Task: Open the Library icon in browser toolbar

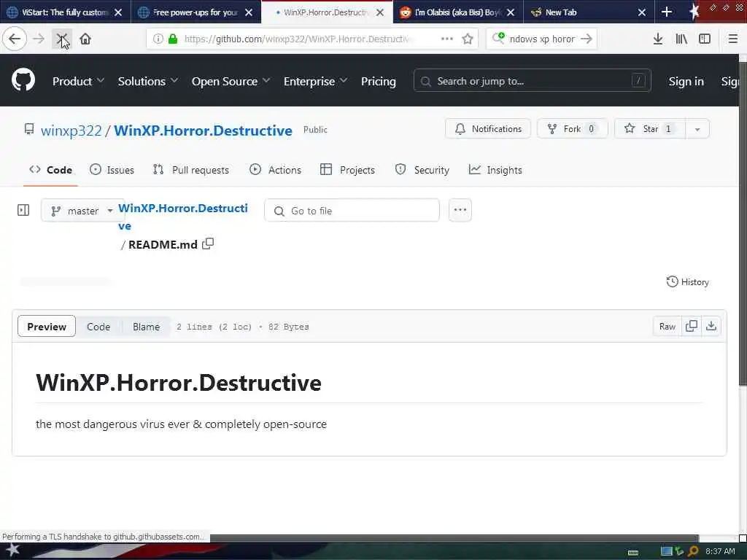Action: point(681,39)
